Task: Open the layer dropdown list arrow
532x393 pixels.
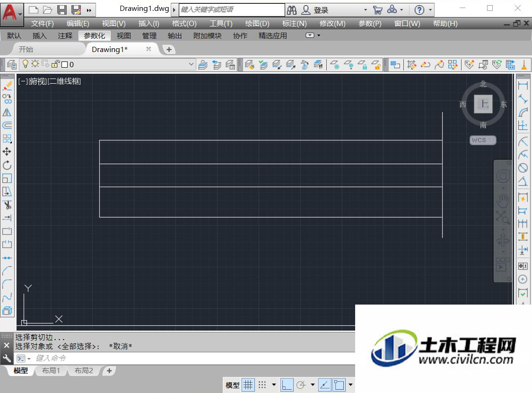Action: (192, 64)
